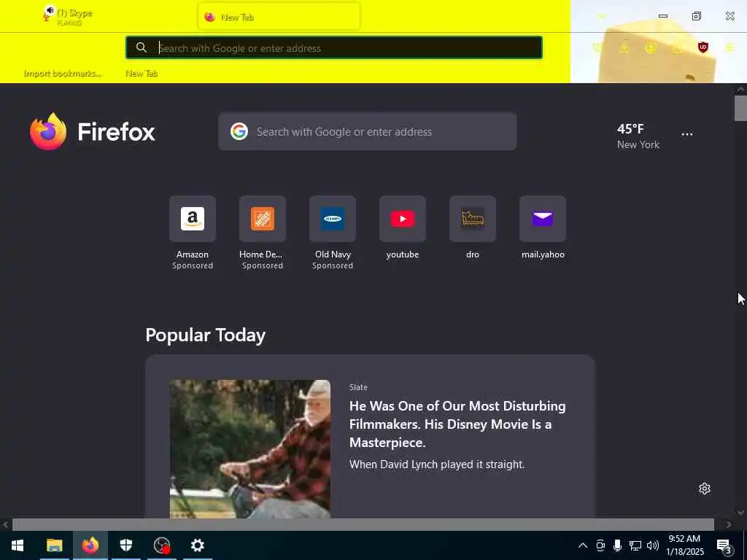The width and height of the screenshot is (747, 560).
Task: Click the address bar search field
Action: pyautogui.click(x=333, y=47)
